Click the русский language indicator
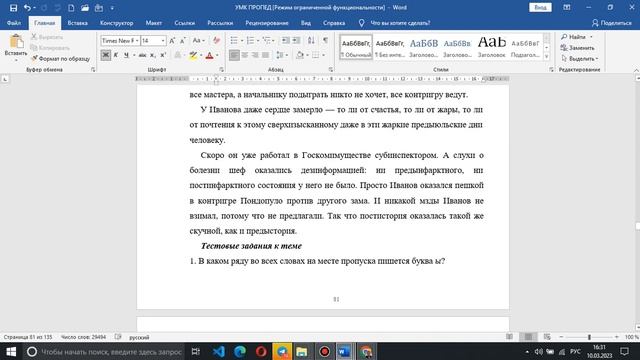The height and width of the screenshot is (360, 640). [x=139, y=337]
